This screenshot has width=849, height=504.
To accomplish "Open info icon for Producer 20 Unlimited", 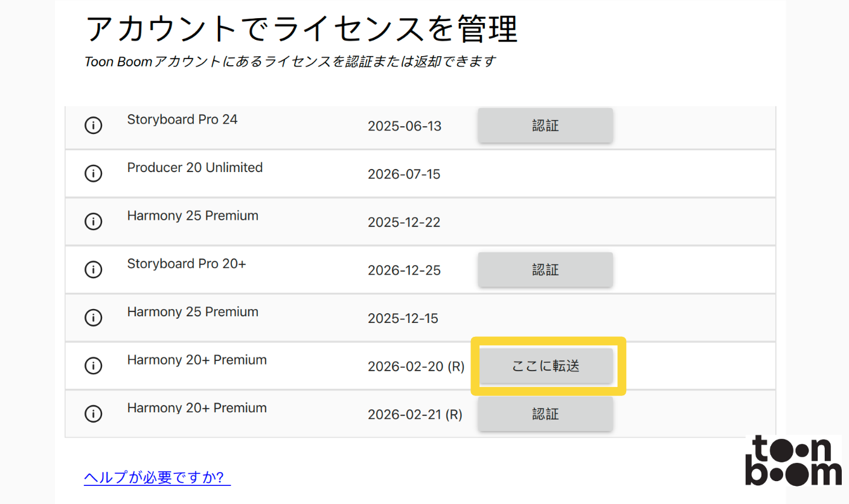I will click(x=93, y=174).
